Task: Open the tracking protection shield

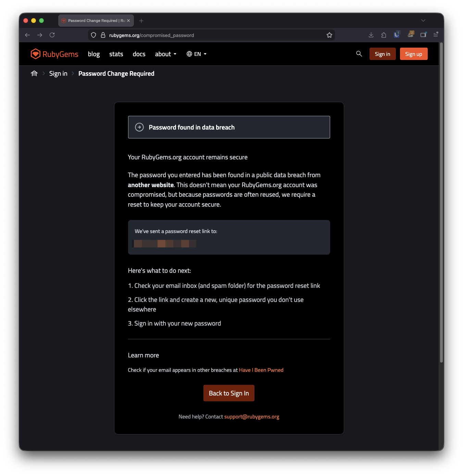Action: pyautogui.click(x=93, y=35)
